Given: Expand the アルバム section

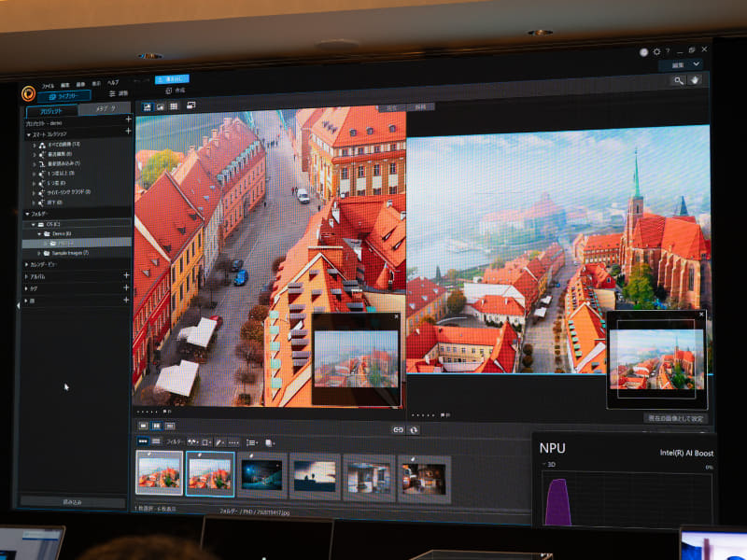Looking at the screenshot, I should (x=26, y=276).
